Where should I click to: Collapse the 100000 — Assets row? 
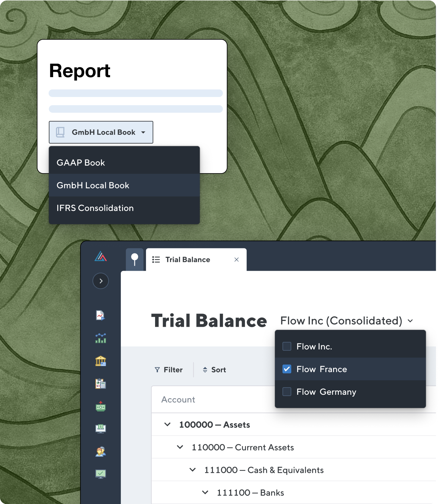click(x=168, y=424)
